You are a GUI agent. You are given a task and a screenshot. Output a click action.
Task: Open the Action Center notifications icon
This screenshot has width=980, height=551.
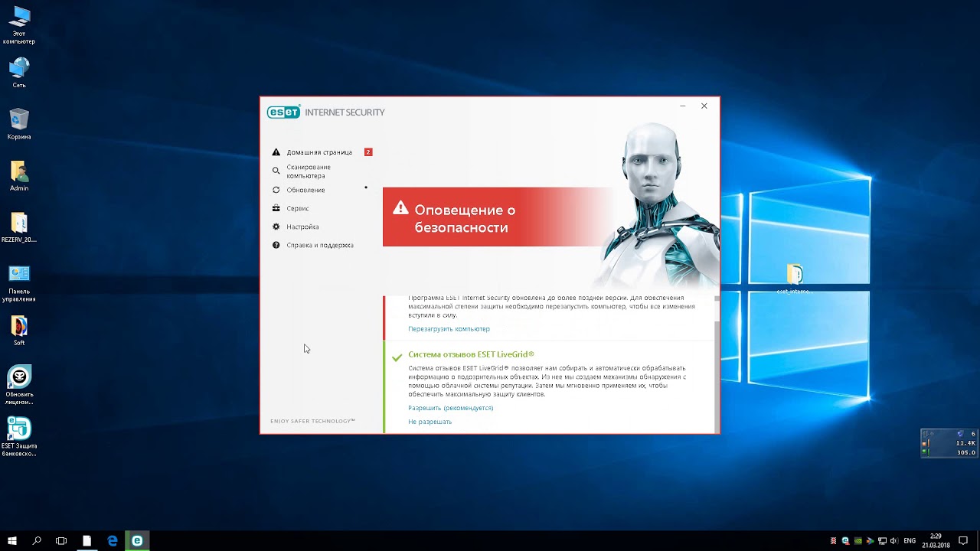coord(963,541)
